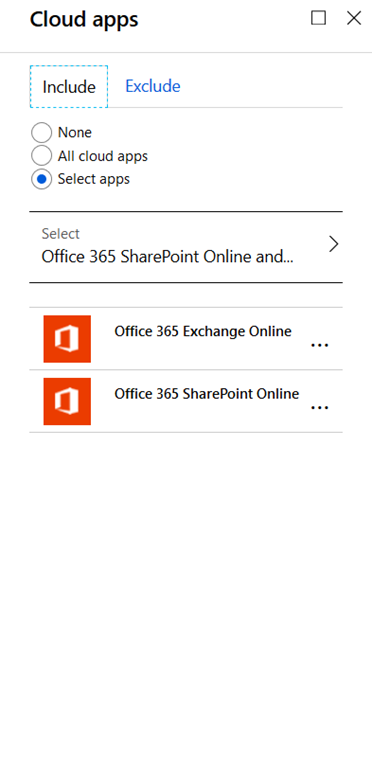Open the ellipsis menu for Exchange Online

pos(320,345)
